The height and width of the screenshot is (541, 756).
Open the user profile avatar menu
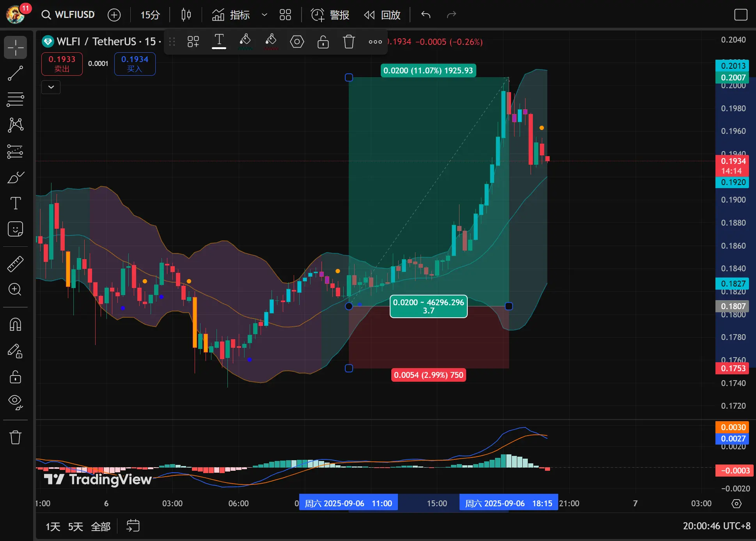[16, 15]
